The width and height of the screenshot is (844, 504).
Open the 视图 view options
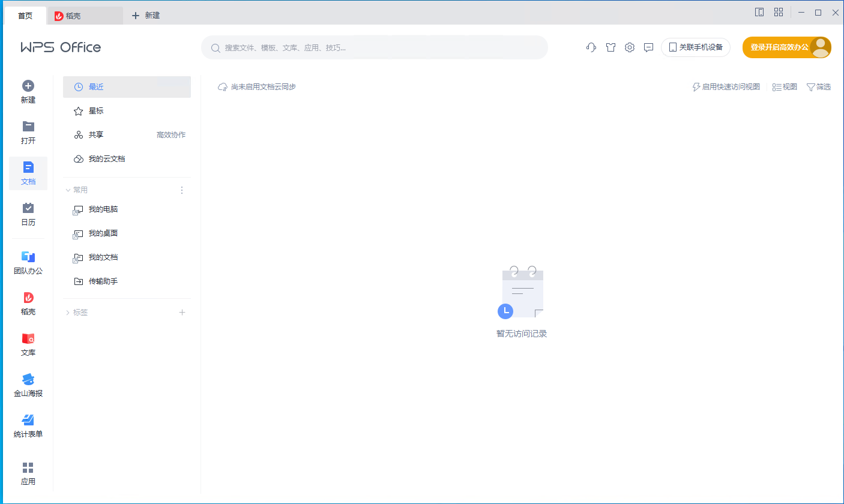[x=785, y=87]
